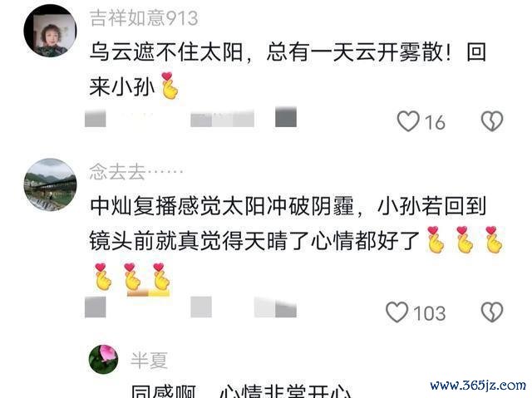This screenshot has height=398, width=532.
Task: Tap the blurred timestamp under 吉祥如意913's comment
Action: point(96,118)
